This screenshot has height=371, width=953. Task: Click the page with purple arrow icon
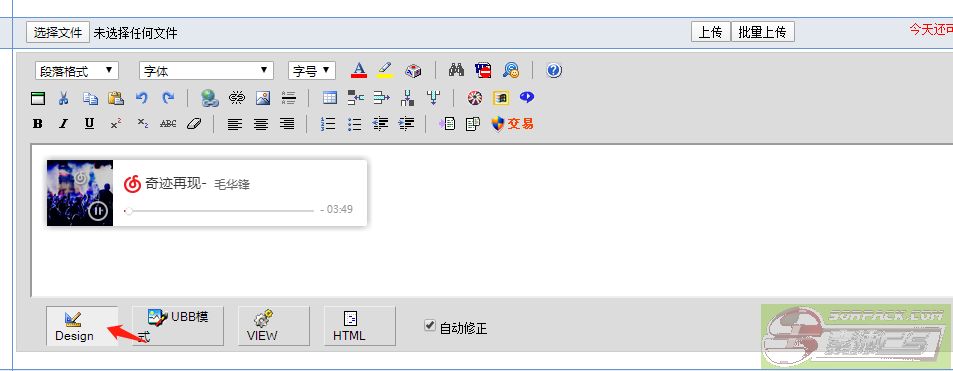tap(447, 124)
